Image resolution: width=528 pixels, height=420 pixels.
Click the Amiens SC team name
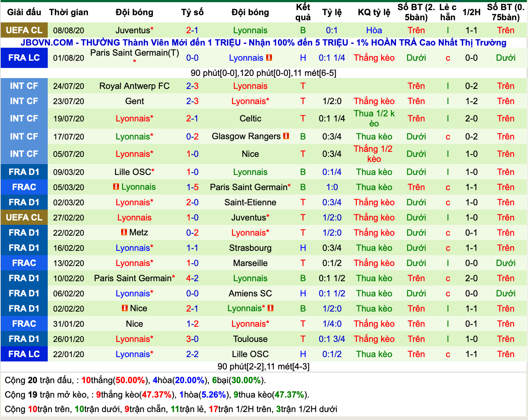pos(250,293)
